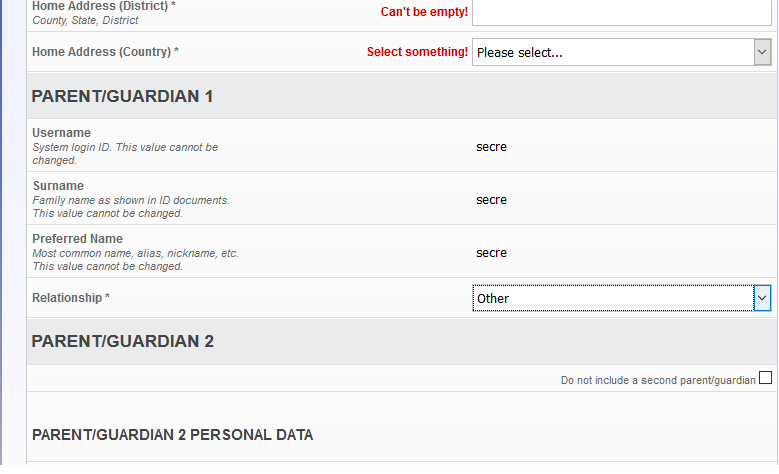Click the Home Address (District) text field
779x474 pixels.
621,12
